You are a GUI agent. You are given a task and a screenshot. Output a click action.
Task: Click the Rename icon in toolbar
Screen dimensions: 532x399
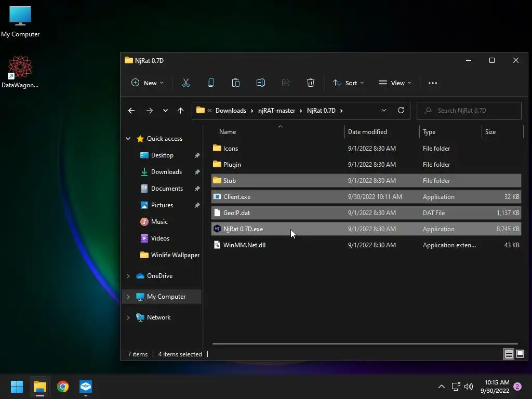(261, 83)
